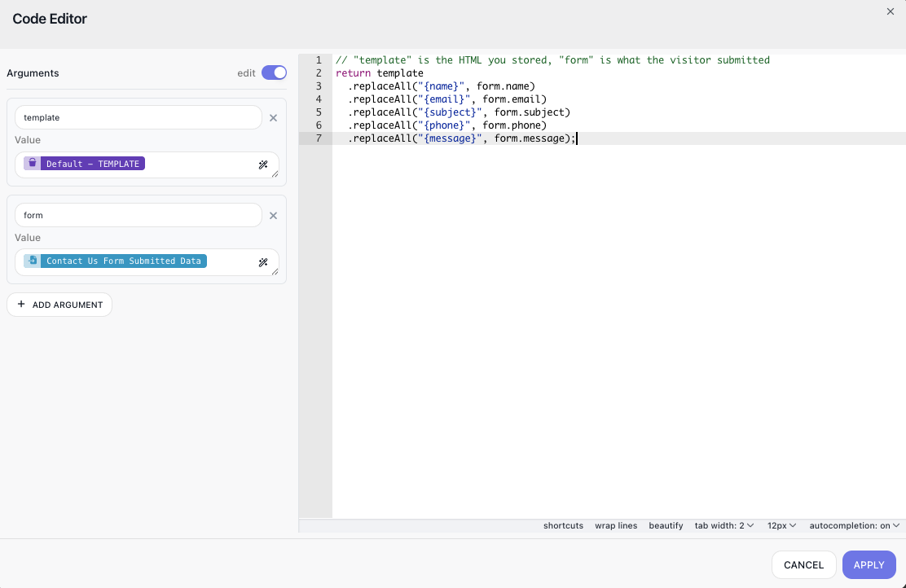Click the "{email}" replaceAll line
This screenshot has width=906, height=588.
447,99
